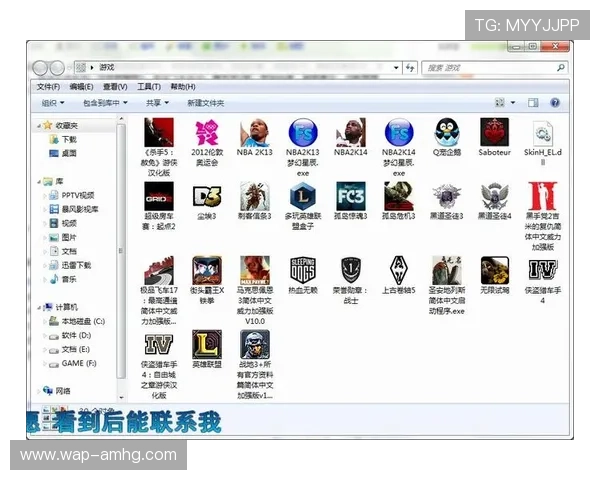Open the 工具(T) menu
Viewport: 600px width, 480px height.
pos(149,87)
